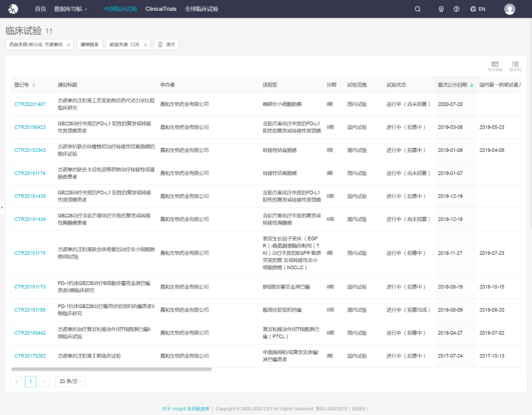Select page 1 in pagination

(x=31, y=381)
